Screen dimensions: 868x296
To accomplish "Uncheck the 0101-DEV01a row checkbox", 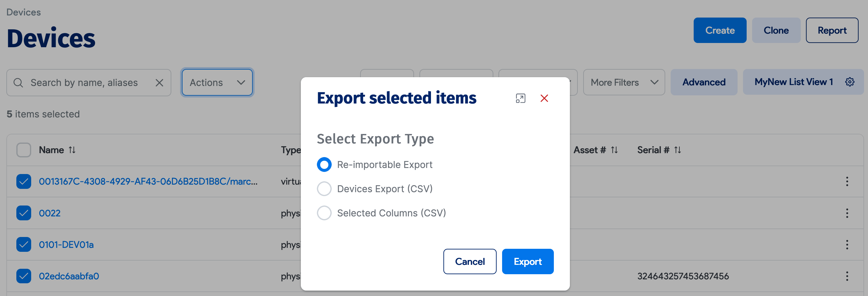I will click(x=23, y=245).
